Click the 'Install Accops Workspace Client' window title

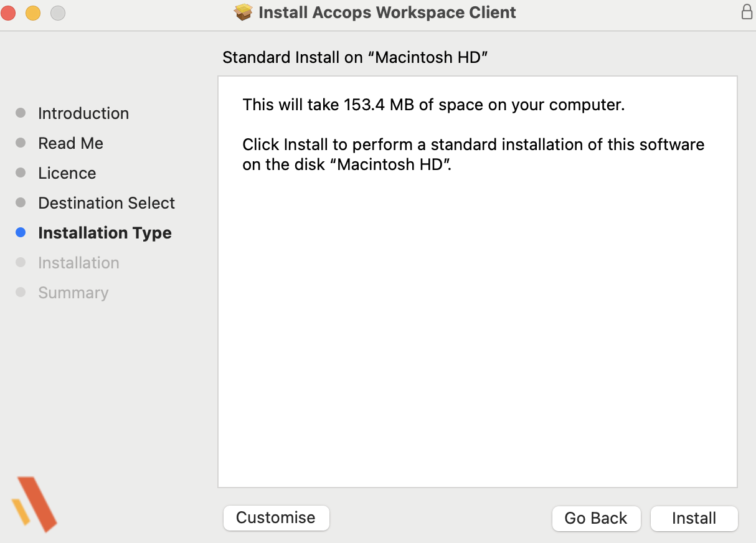pyautogui.click(x=387, y=12)
